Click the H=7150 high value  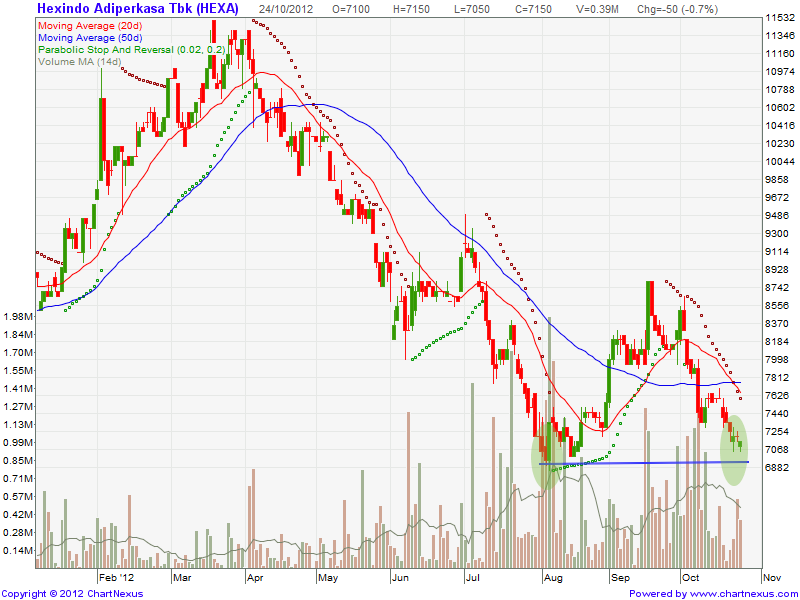[x=410, y=9]
